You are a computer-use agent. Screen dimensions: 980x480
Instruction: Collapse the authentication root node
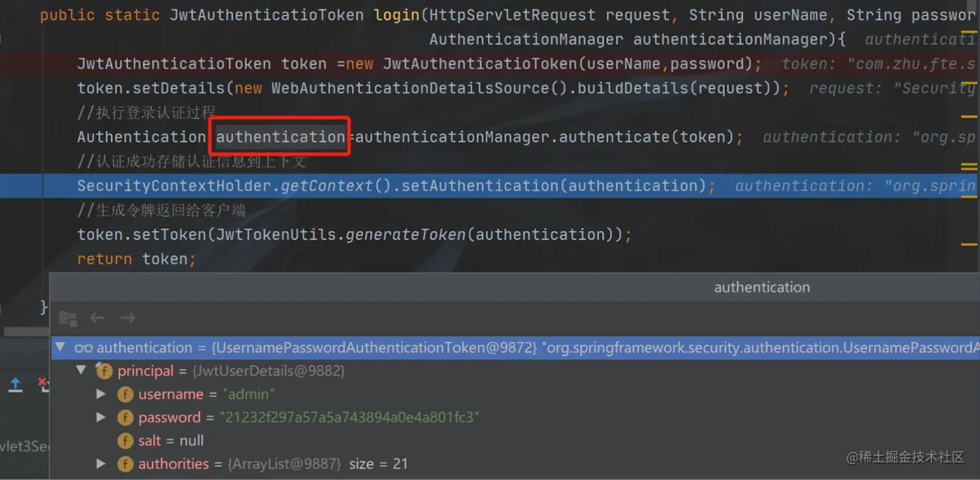[x=60, y=348]
